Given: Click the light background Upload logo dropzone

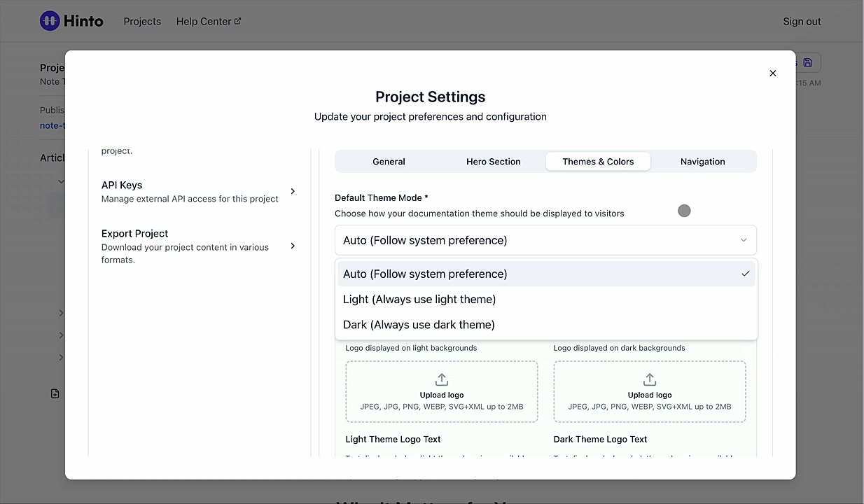Looking at the screenshot, I should [x=442, y=391].
